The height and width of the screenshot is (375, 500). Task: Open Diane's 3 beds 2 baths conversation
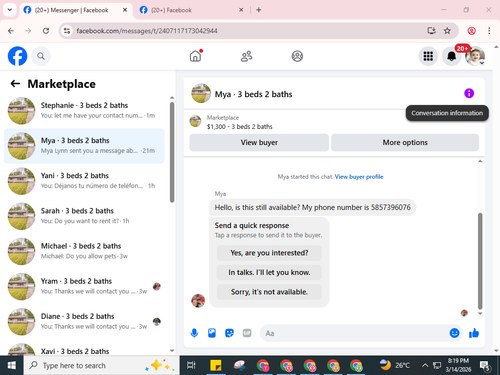click(84, 322)
